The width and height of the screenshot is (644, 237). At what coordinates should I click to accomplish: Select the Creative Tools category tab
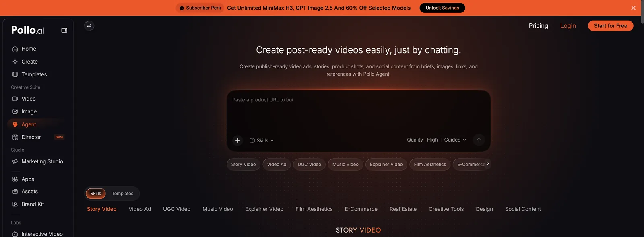pos(446,209)
